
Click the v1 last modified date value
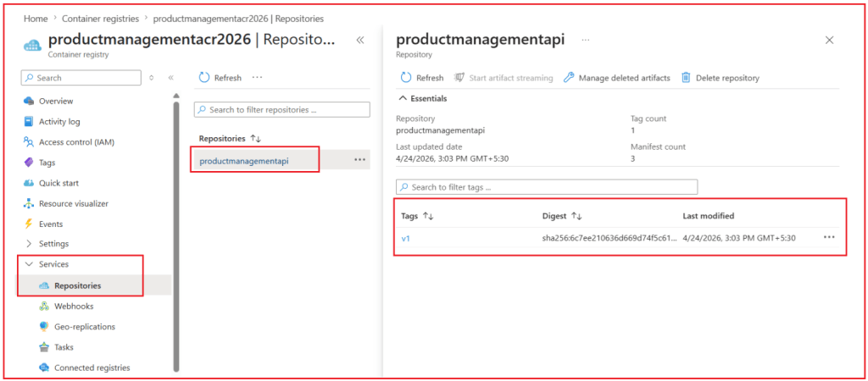(739, 238)
